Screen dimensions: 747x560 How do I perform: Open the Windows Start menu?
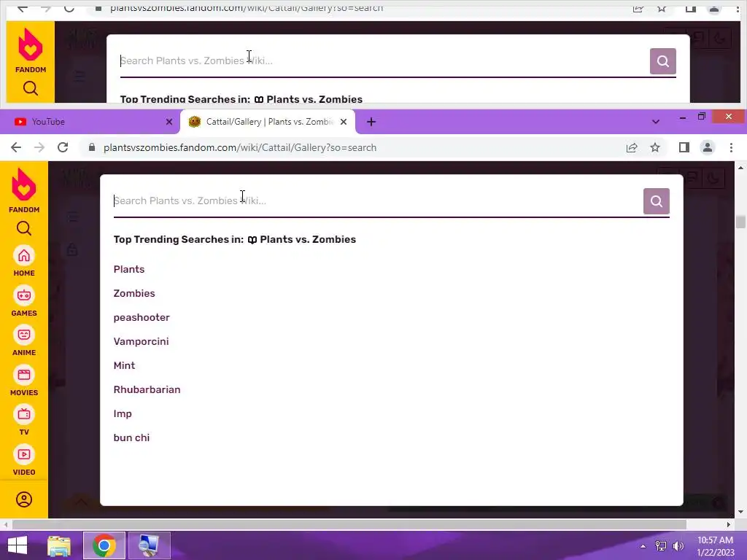point(18,545)
